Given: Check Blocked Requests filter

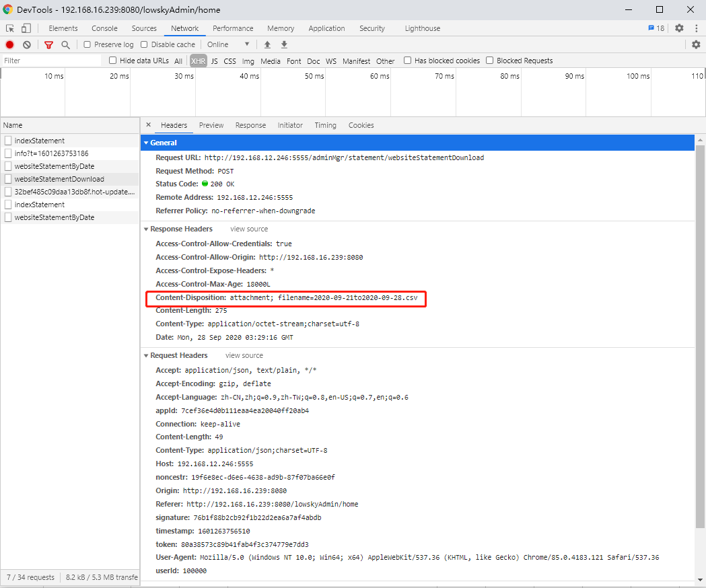Looking at the screenshot, I should (490, 61).
